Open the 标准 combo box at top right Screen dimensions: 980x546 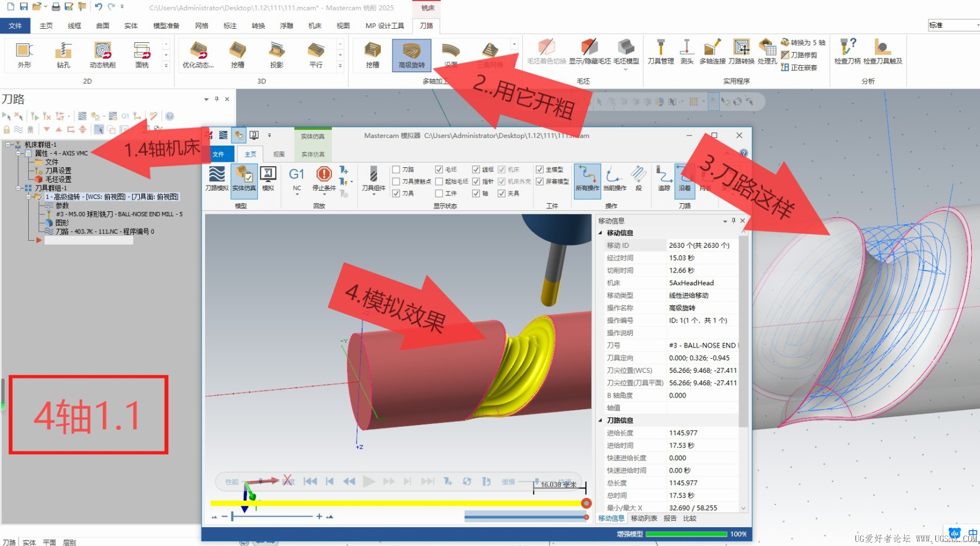[x=953, y=25]
